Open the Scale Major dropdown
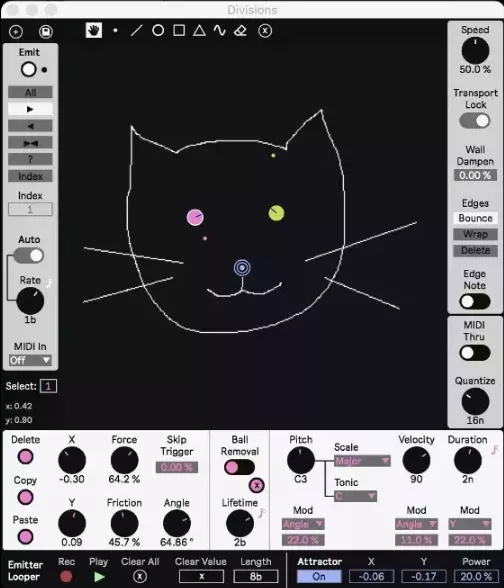Viewport: 504px width, 588px height. 362,461
